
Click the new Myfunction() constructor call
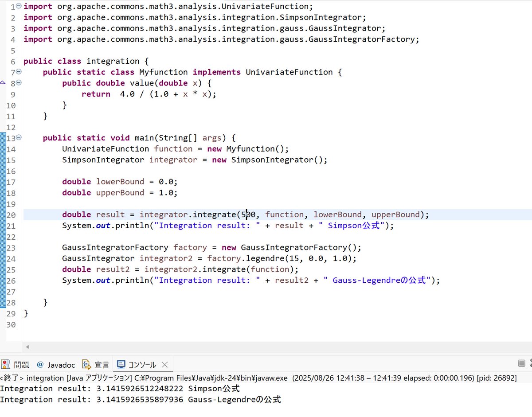coord(246,149)
